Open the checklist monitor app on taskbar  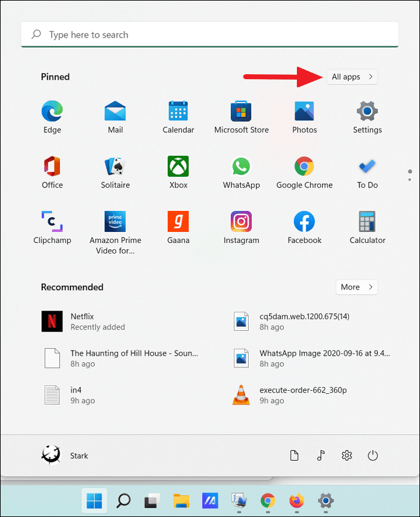pyautogui.click(x=239, y=501)
